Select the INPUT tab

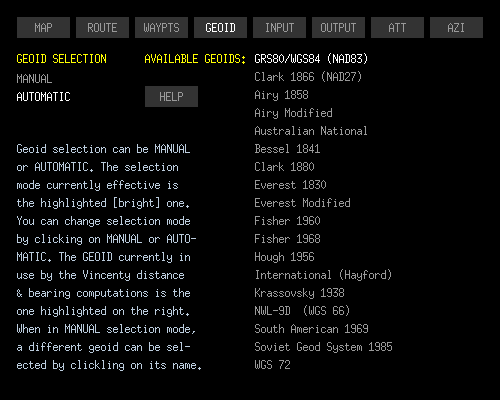[x=279, y=28]
